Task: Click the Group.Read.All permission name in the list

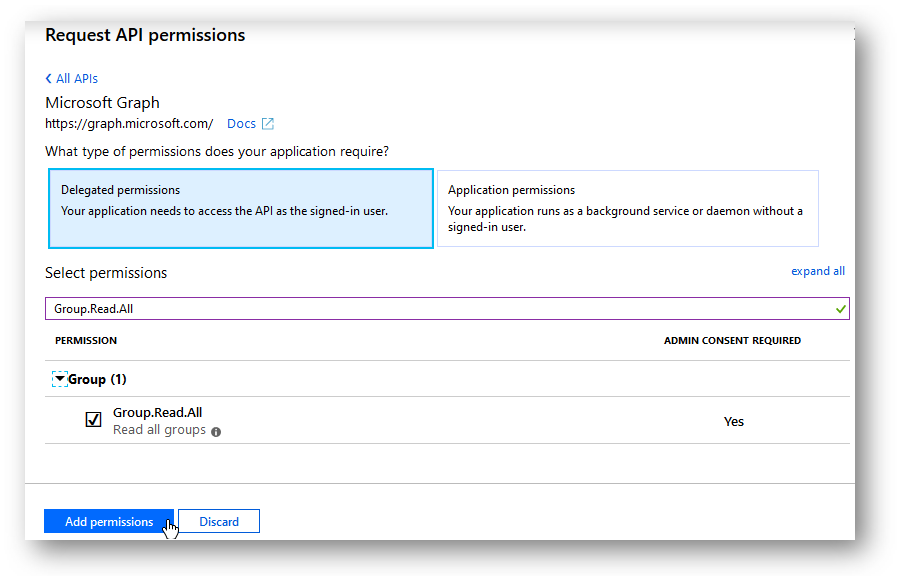Action: [x=158, y=413]
